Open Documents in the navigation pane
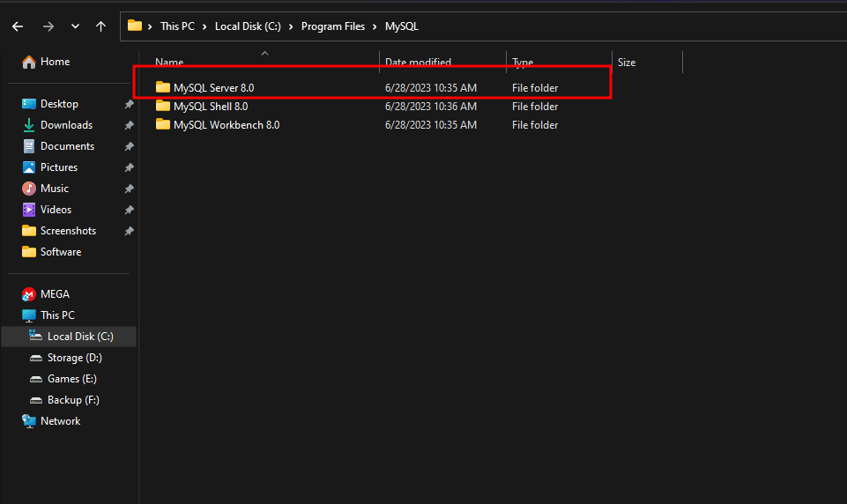Image resolution: width=847 pixels, height=504 pixels. [x=68, y=146]
